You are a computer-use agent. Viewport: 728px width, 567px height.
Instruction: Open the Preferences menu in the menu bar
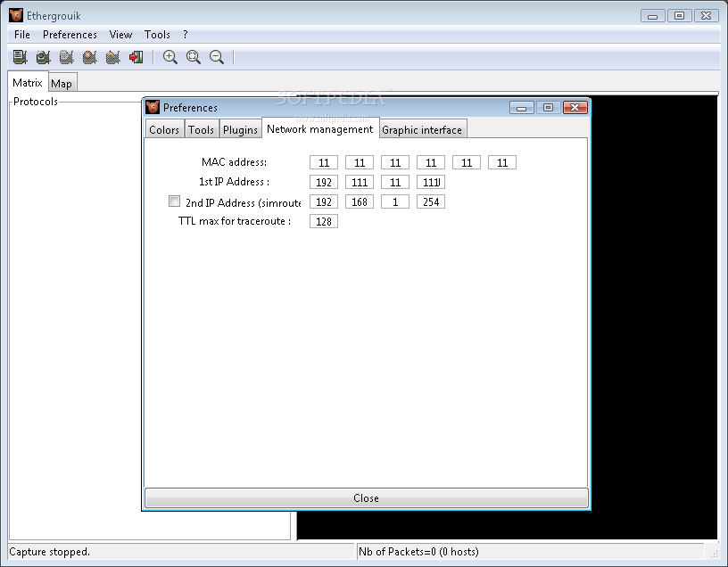[70, 35]
